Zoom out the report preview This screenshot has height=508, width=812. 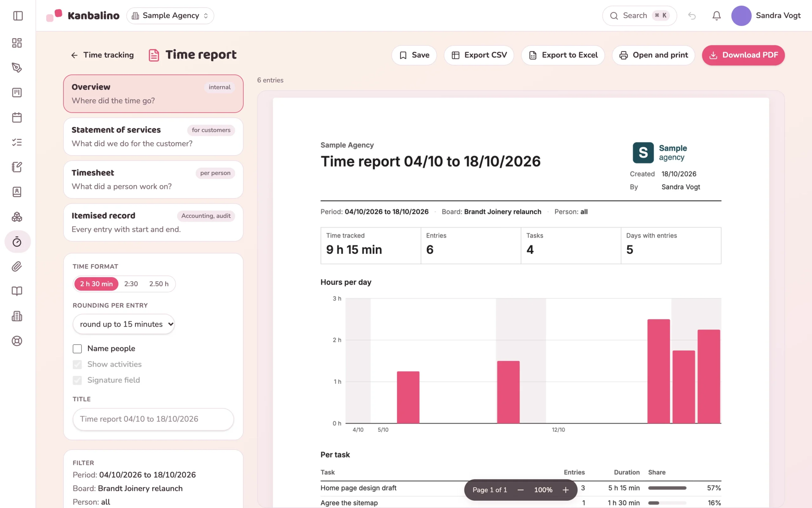[x=521, y=490]
